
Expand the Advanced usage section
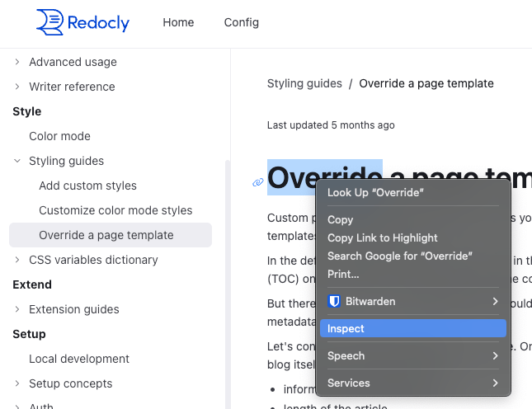coord(17,62)
